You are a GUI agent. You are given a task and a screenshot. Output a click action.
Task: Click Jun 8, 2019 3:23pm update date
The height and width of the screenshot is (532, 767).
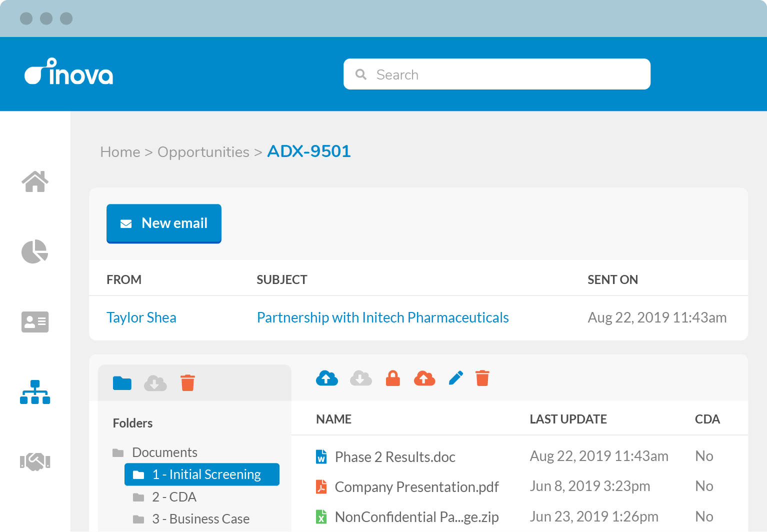click(590, 486)
